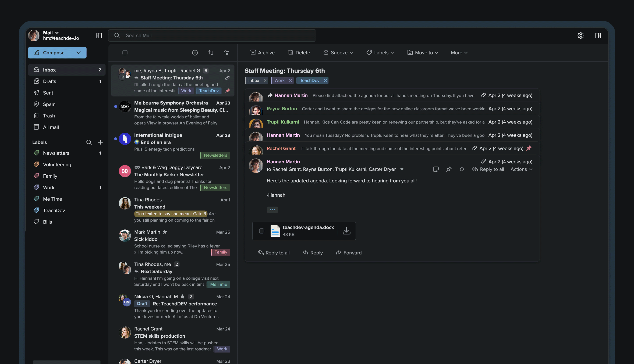Open list view options sliders icon

coord(226,53)
